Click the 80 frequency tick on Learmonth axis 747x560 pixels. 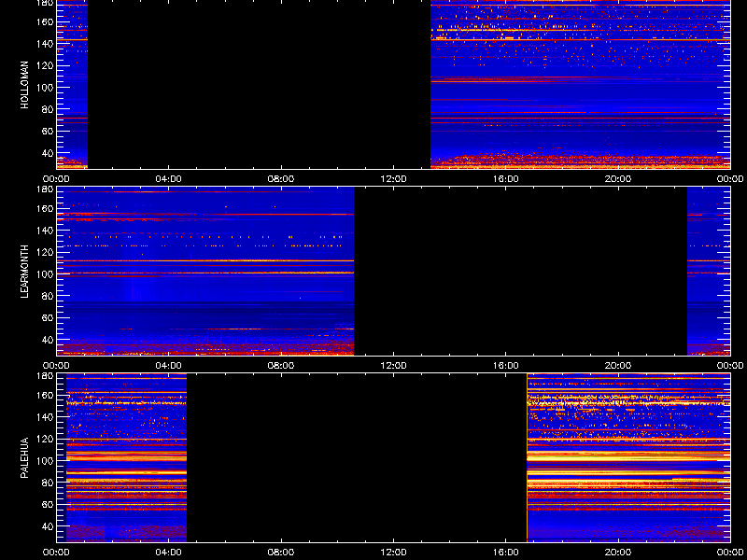click(x=48, y=296)
